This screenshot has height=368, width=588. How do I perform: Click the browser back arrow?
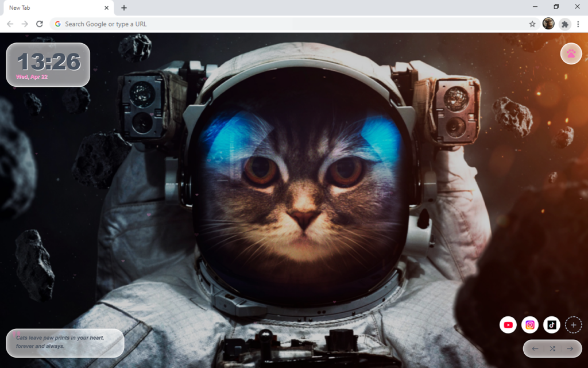tap(10, 24)
